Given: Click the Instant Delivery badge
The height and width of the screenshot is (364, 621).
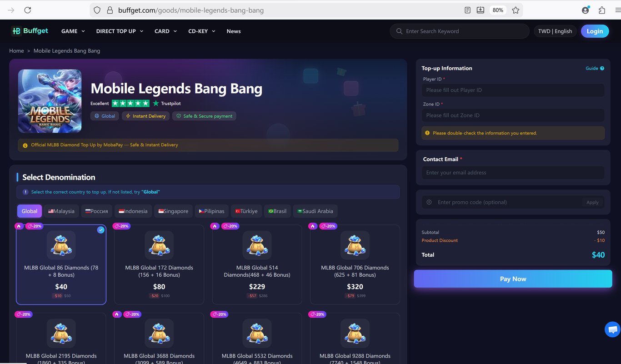Looking at the screenshot, I should tap(145, 116).
